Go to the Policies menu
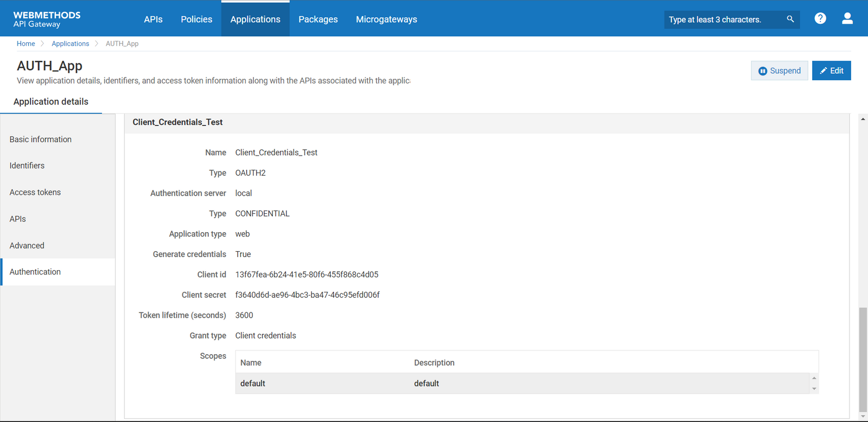The width and height of the screenshot is (868, 422). tap(196, 19)
